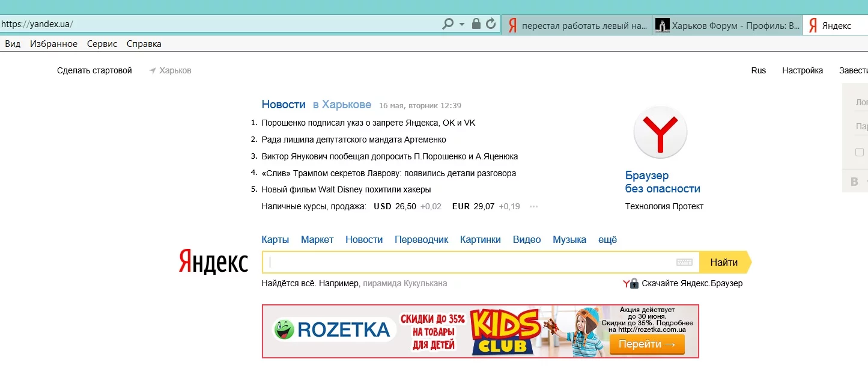Click the Kharkov Forum tab favicon

click(662, 25)
